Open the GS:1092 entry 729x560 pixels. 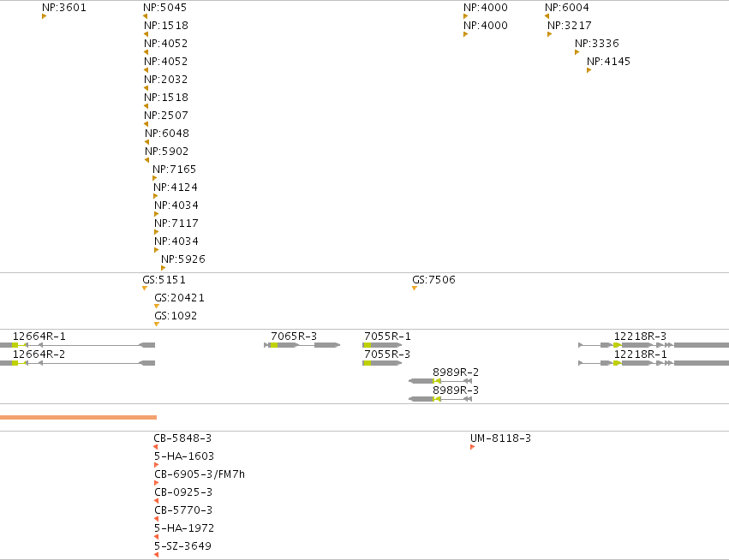[x=176, y=316]
